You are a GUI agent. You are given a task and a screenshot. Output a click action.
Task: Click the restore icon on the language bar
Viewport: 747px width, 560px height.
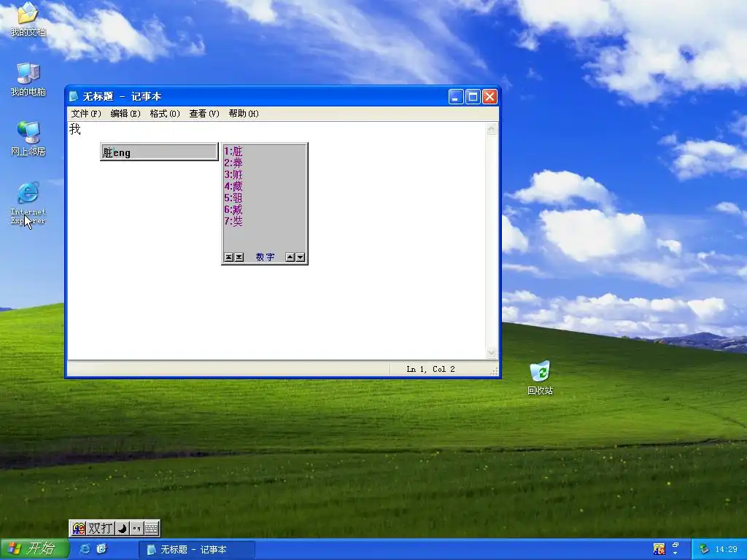click(675, 545)
